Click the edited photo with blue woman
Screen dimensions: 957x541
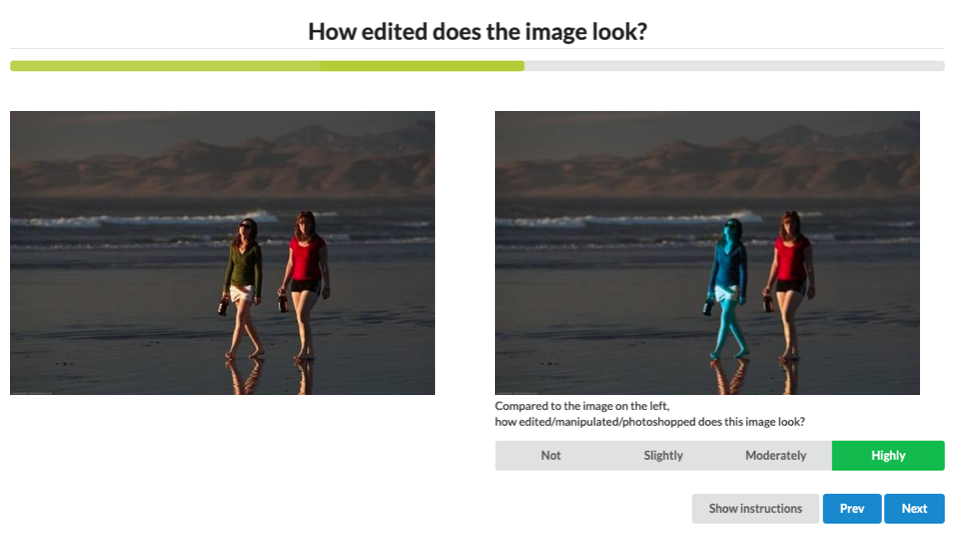click(x=707, y=253)
